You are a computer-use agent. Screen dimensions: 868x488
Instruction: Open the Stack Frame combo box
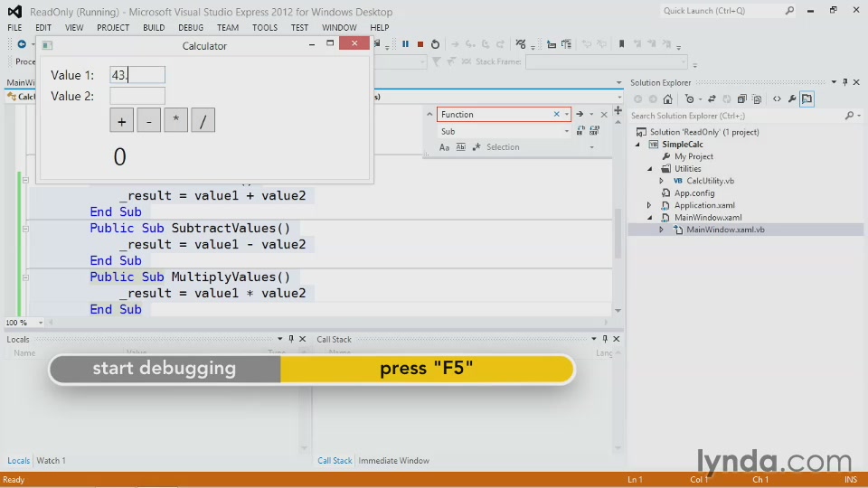(x=606, y=62)
